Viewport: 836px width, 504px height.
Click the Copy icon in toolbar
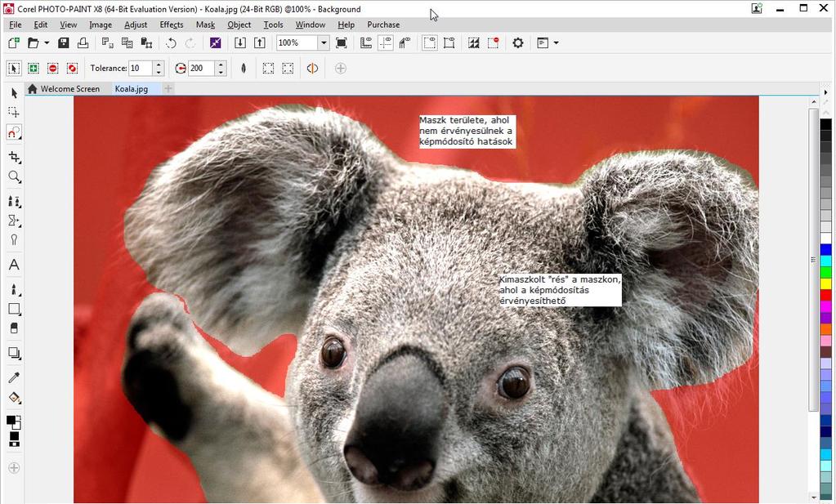[x=127, y=42]
